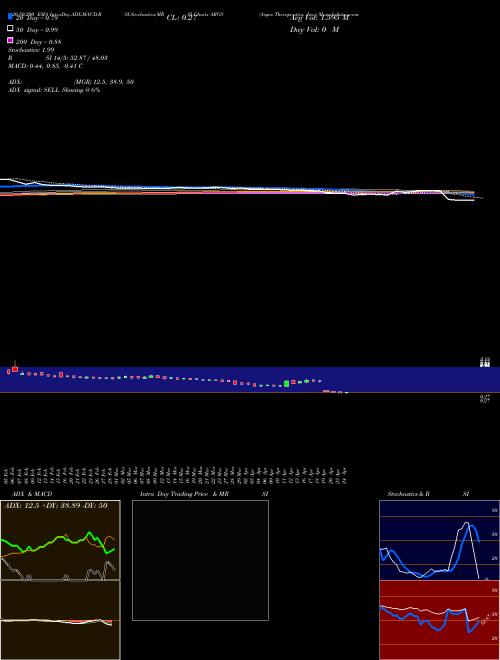
Task: Click the blue stochastic line peak
Action: (x=472, y=526)
